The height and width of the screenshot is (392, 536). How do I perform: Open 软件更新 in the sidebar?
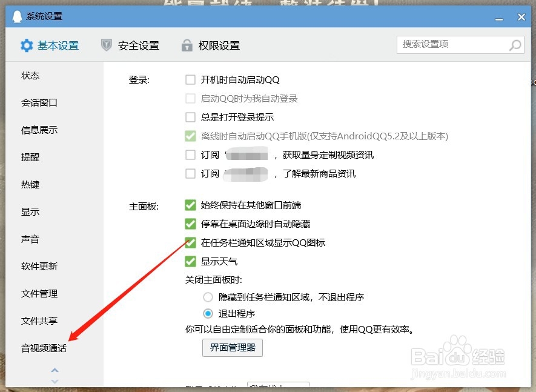click(39, 266)
